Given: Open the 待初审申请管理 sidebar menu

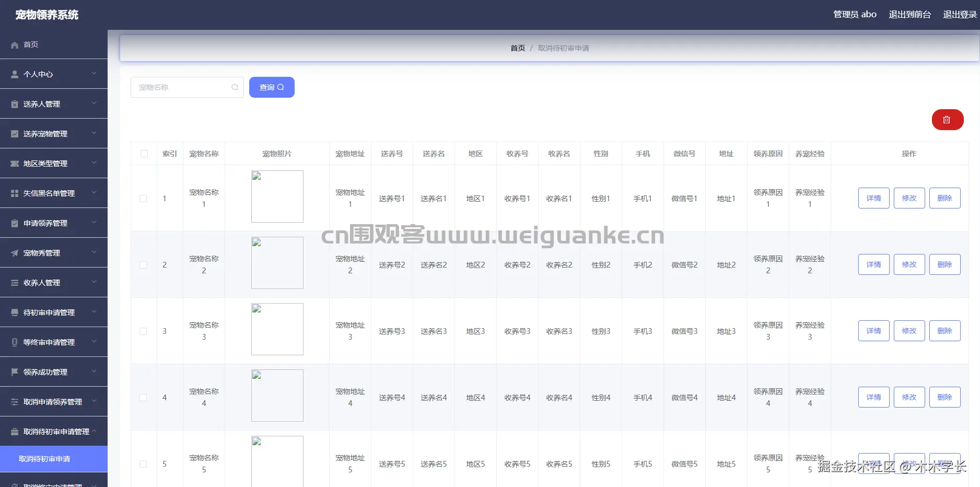Looking at the screenshot, I should point(54,312).
